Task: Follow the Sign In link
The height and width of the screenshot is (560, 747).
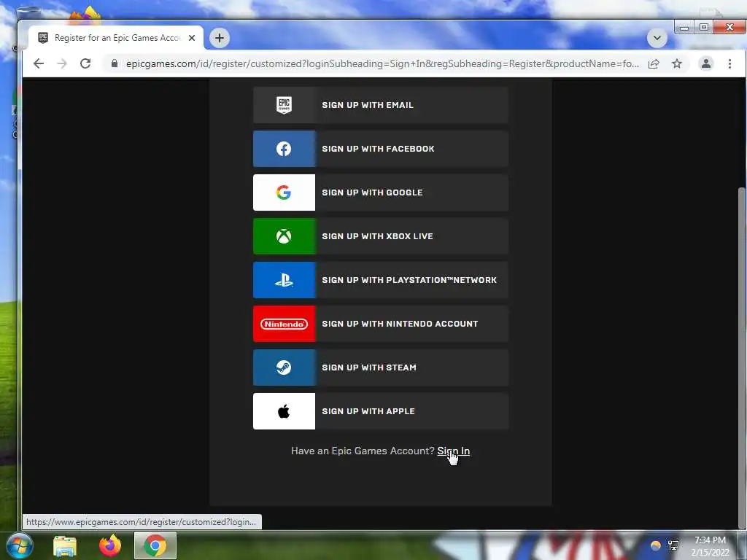Action: point(454,451)
